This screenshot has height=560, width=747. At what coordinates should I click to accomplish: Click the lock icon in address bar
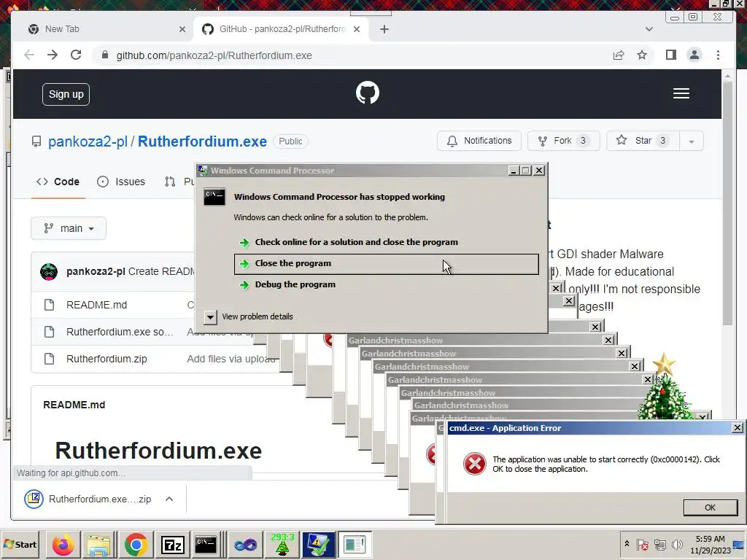click(105, 55)
